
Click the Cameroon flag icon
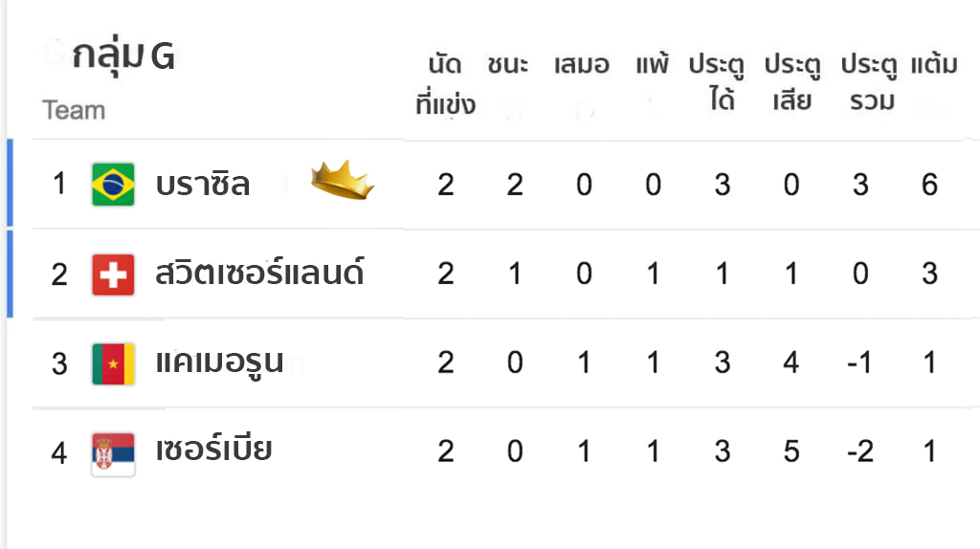(113, 363)
